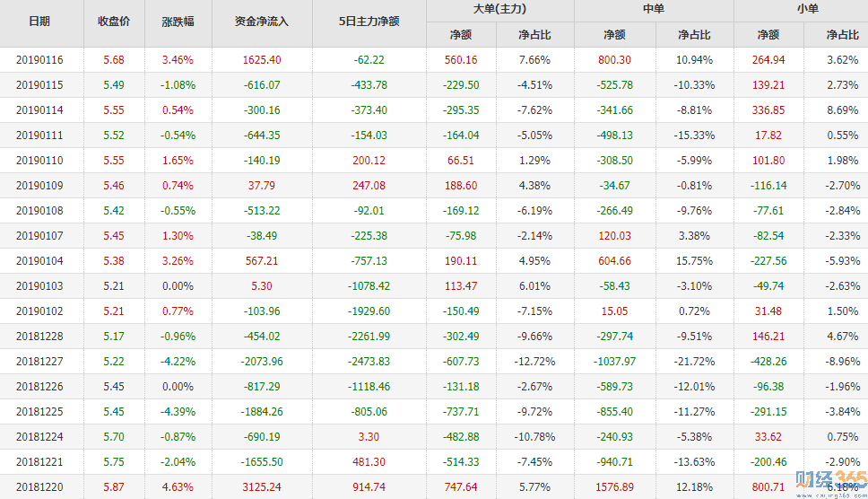The width and height of the screenshot is (868, 499).
Task: Click the 大单(主力) group header
Action: click(x=499, y=9)
